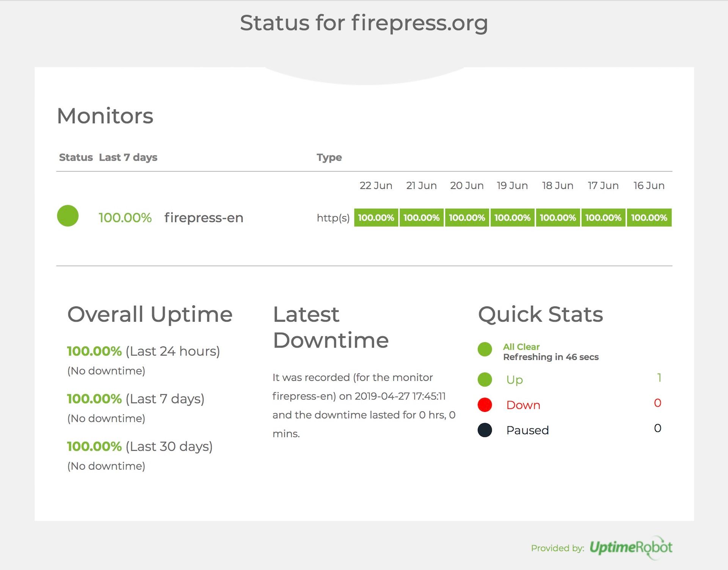728x570 pixels.
Task: Click 100.00% (Last 24 hours) uptime
Action: [143, 351]
